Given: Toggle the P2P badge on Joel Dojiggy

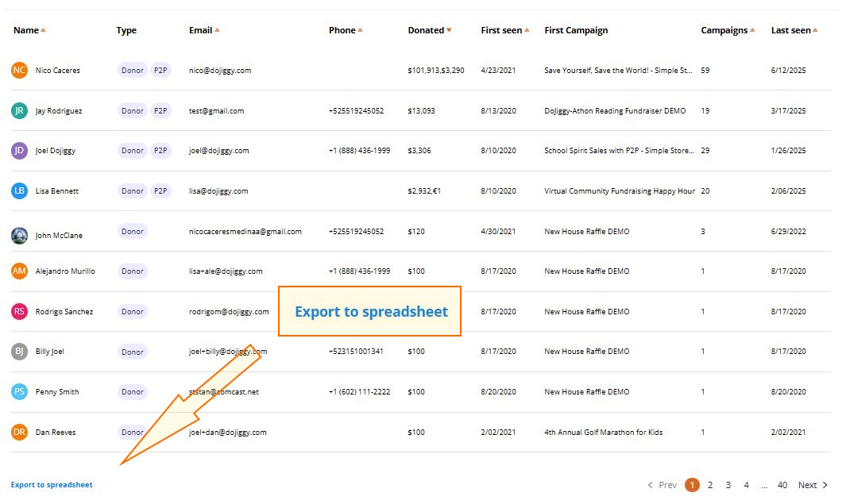Looking at the screenshot, I should tap(160, 150).
